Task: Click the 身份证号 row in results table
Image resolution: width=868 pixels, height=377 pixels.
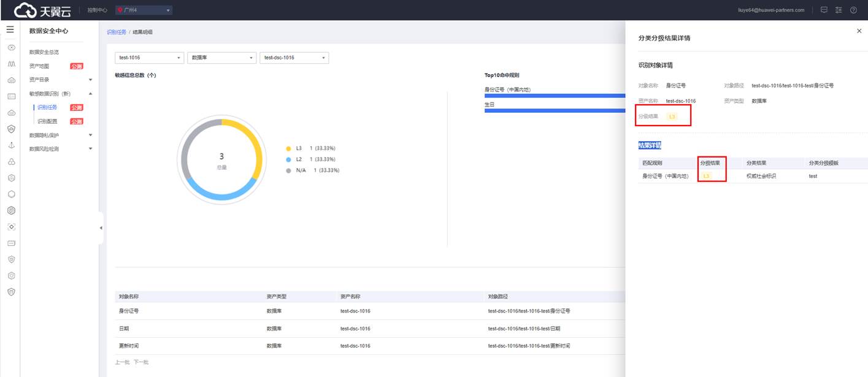Action: pyautogui.click(x=129, y=311)
